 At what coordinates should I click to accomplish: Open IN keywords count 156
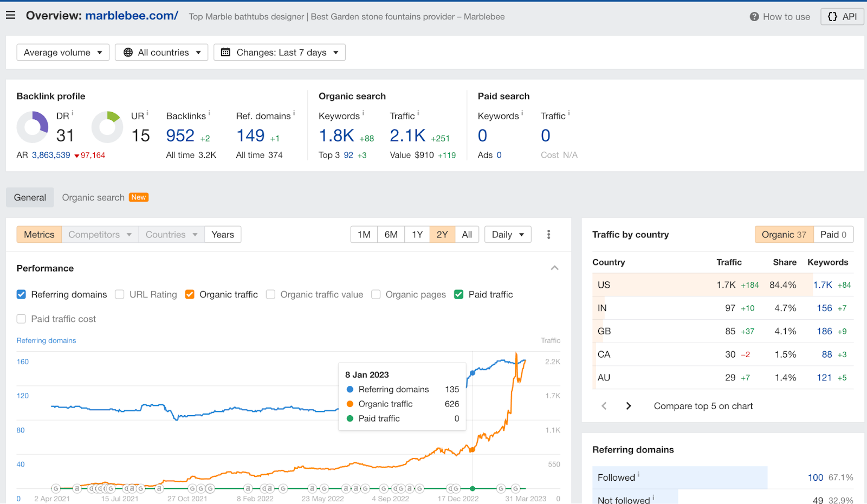(x=825, y=308)
